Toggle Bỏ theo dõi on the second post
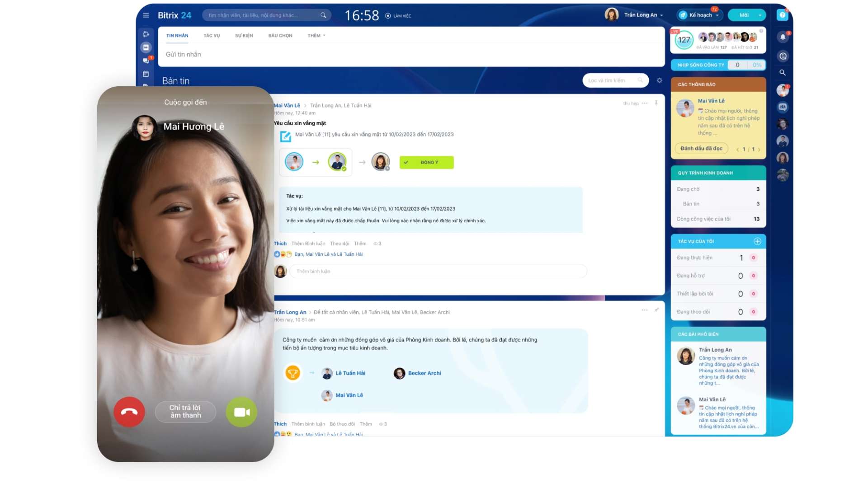This screenshot has width=868, height=488. click(x=342, y=424)
